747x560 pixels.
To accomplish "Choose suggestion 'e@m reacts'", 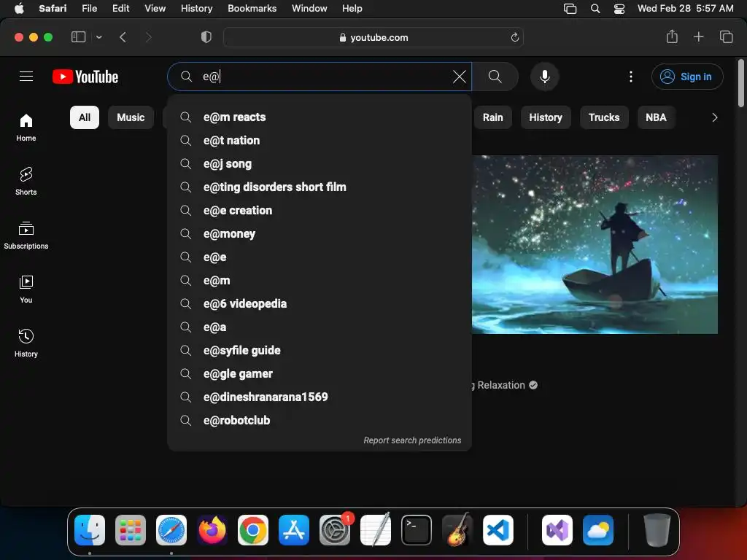I will click(x=320, y=117).
